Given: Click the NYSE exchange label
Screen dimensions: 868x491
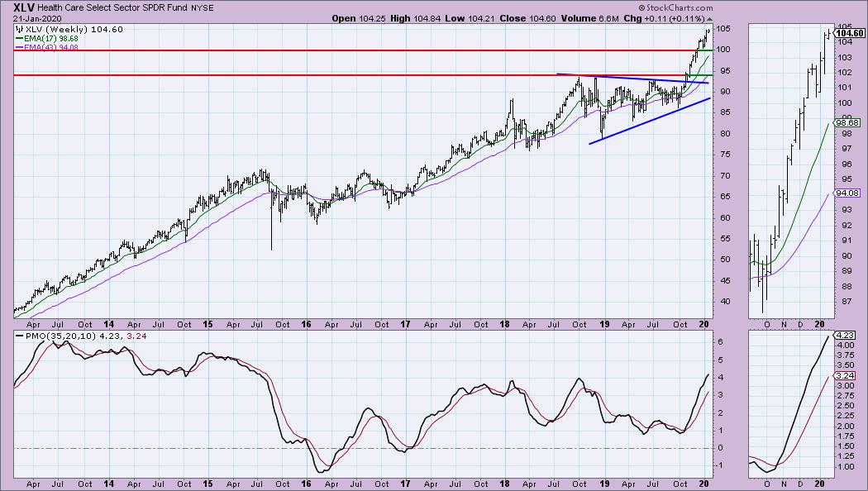Looking at the screenshot, I should [202, 8].
